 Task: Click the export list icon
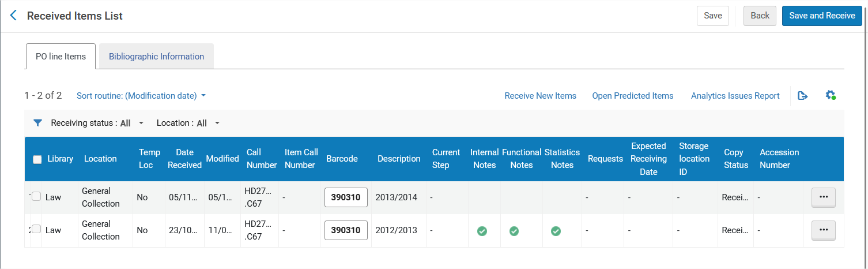pyautogui.click(x=802, y=96)
